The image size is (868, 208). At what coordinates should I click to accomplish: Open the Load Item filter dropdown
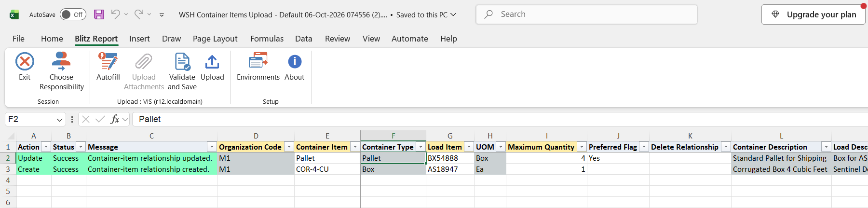(469, 147)
